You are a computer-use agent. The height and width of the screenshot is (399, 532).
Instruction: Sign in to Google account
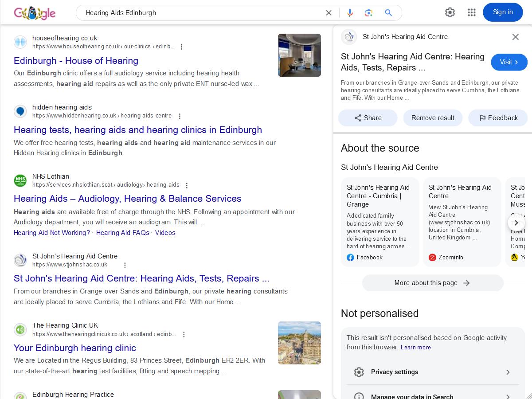[x=503, y=12]
